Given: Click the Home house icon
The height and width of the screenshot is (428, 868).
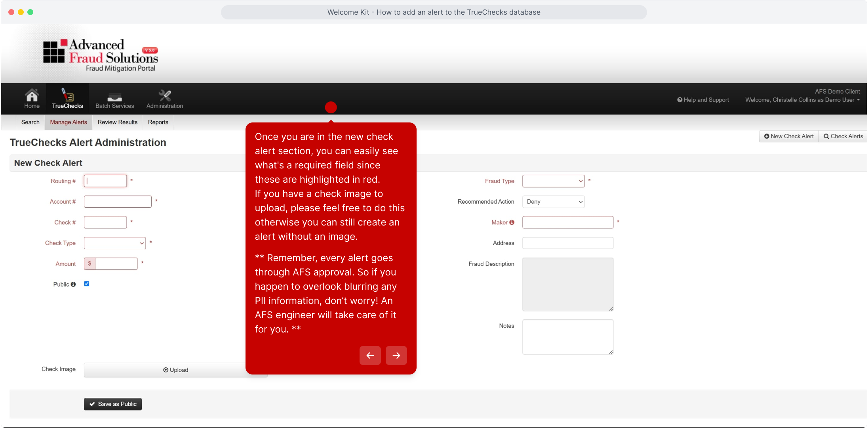Looking at the screenshot, I should click(32, 95).
